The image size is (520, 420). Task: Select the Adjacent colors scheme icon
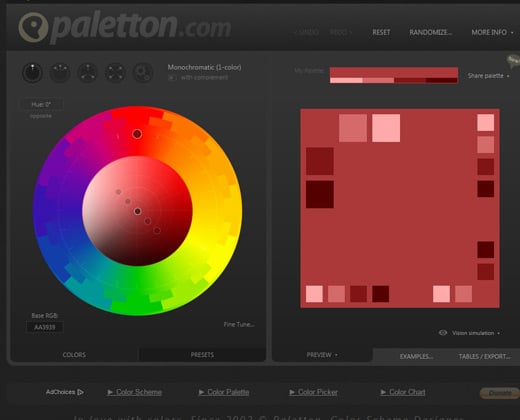pos(60,72)
